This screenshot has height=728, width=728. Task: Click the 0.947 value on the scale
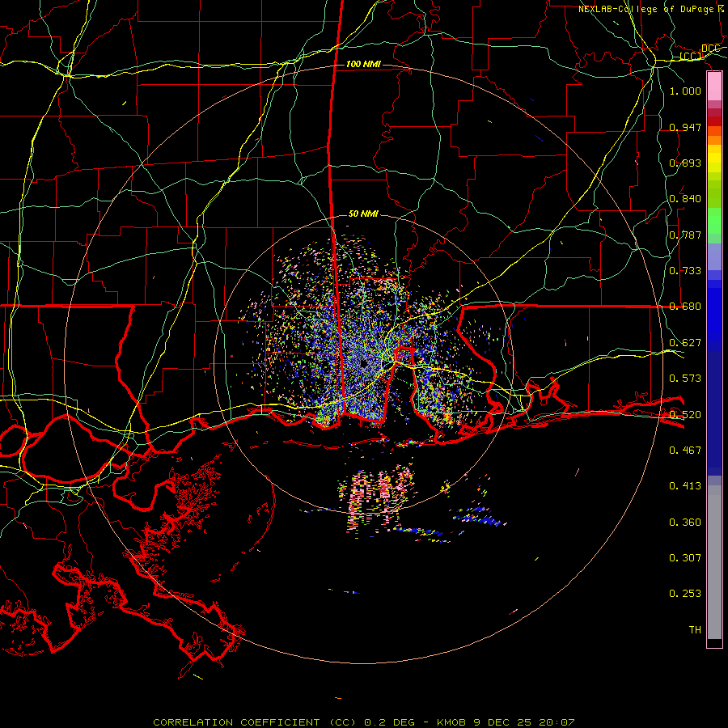pyautogui.click(x=685, y=127)
